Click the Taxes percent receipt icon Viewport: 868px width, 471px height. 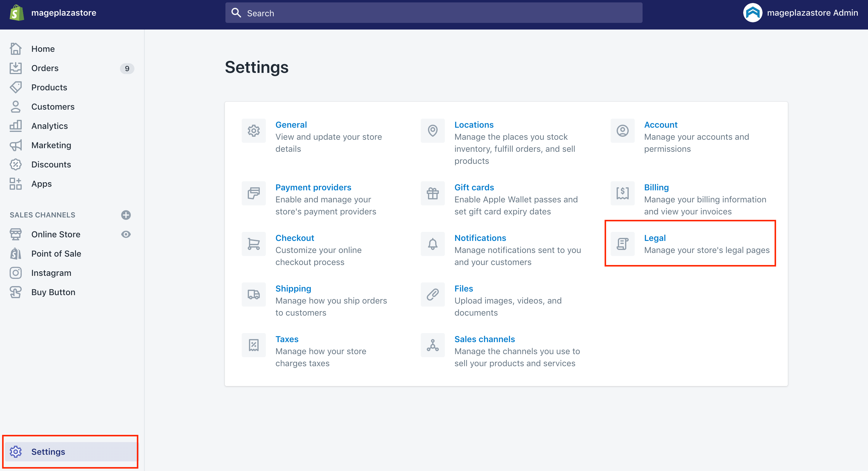click(x=254, y=345)
